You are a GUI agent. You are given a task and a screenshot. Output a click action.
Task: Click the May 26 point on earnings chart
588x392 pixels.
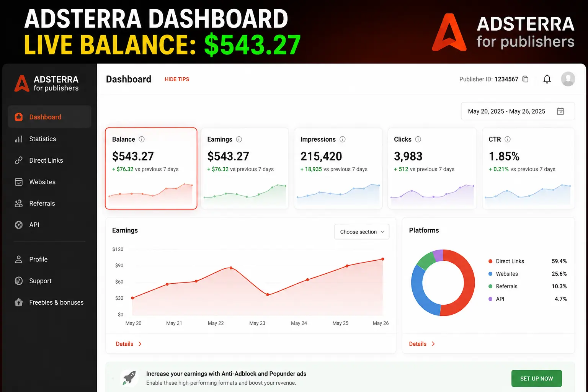[383, 259]
